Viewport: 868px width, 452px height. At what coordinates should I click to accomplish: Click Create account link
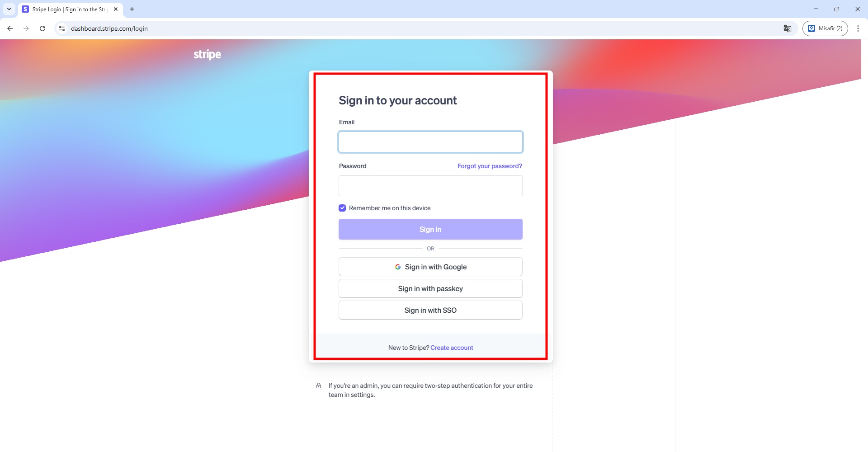pos(452,348)
